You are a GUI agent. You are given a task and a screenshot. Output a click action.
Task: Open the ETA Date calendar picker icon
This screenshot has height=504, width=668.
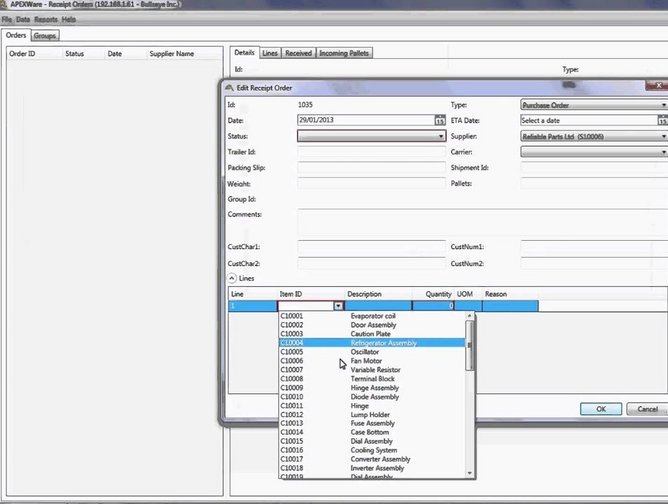662,121
